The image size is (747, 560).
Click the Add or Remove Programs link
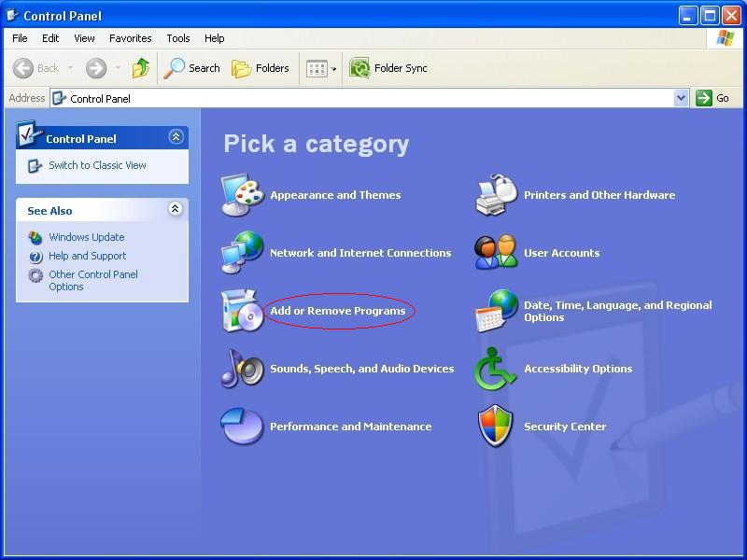pos(338,311)
